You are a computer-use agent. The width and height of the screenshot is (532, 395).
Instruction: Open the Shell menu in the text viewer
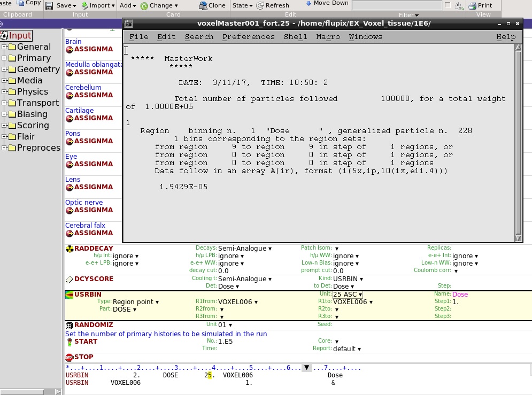pos(296,37)
